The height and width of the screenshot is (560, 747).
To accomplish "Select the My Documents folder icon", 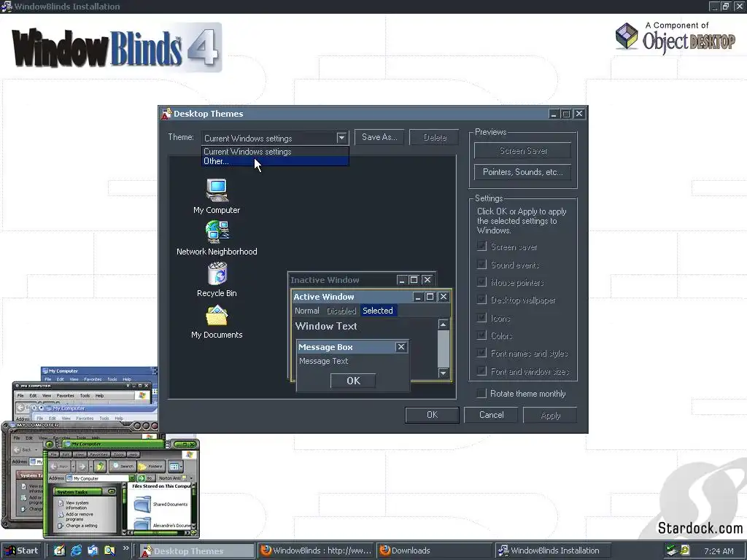I will tap(217, 315).
